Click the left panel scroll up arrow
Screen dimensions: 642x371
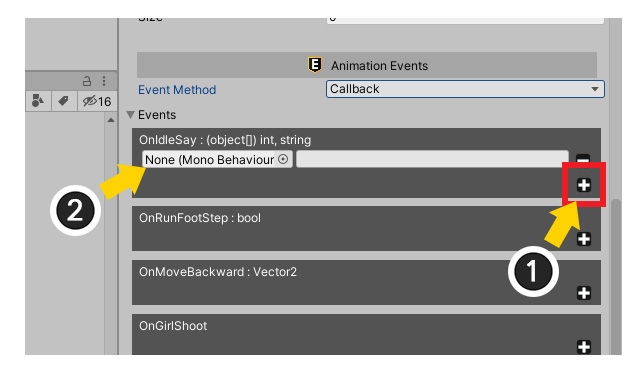tap(111, 120)
